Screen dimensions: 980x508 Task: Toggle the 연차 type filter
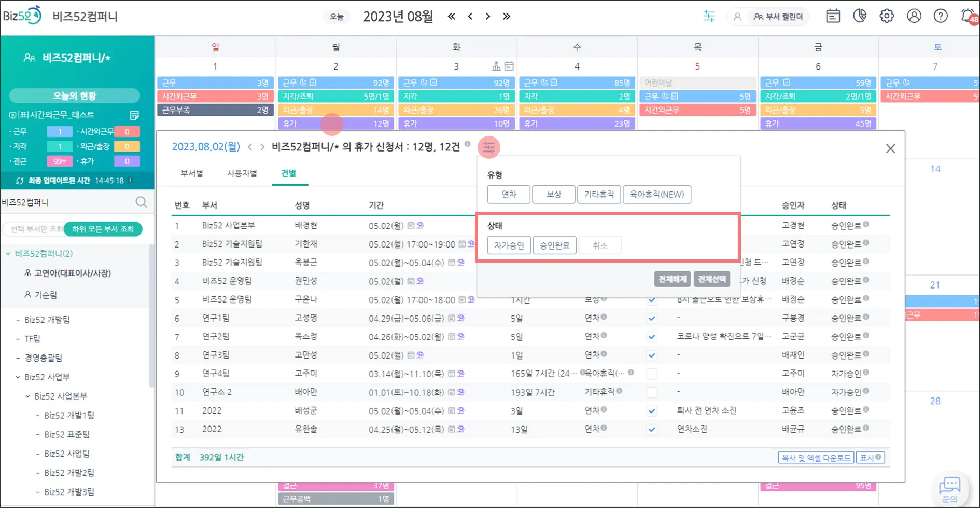pos(509,194)
